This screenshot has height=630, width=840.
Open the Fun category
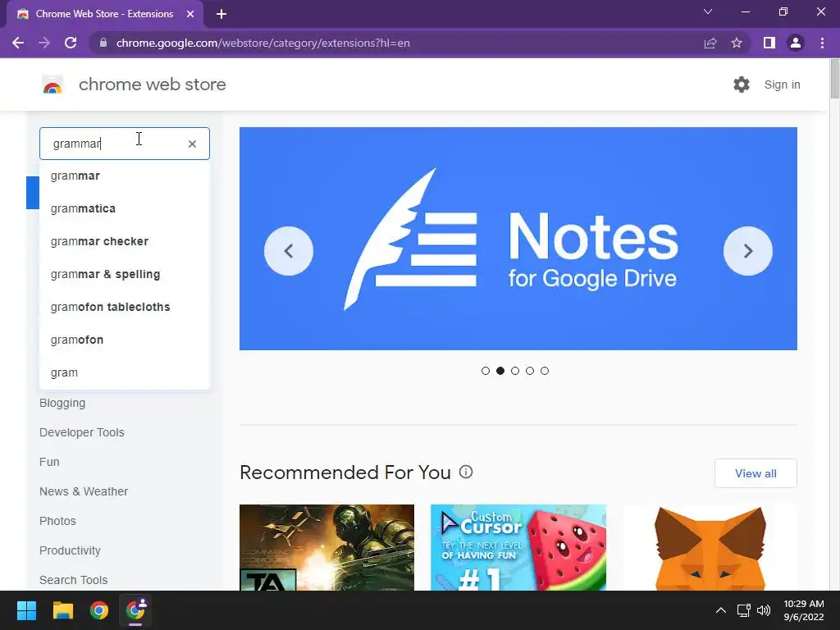tap(49, 462)
